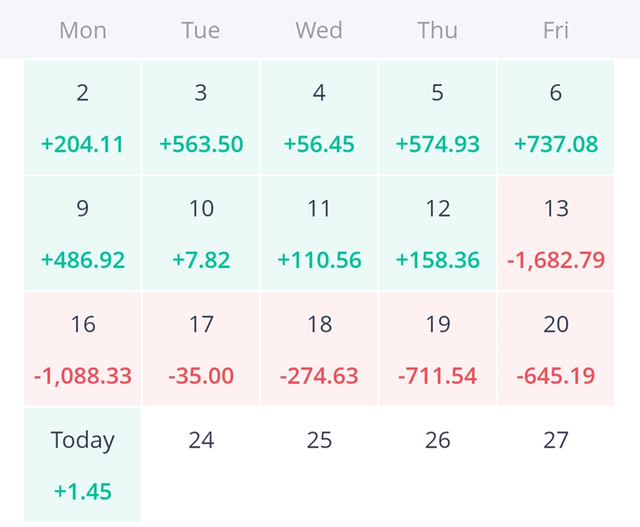
Task: Open day 11 with +110.56 profit
Action: [x=319, y=234]
